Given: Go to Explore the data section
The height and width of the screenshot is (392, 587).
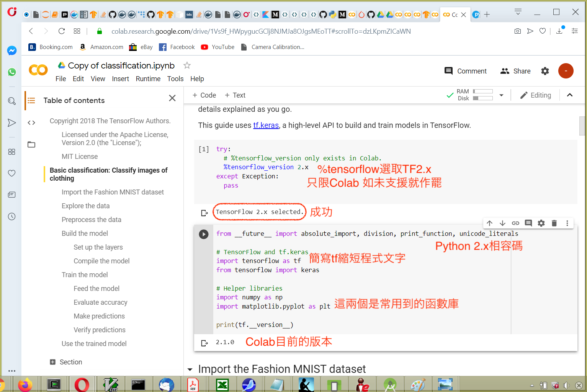Looking at the screenshot, I should coord(85,206).
